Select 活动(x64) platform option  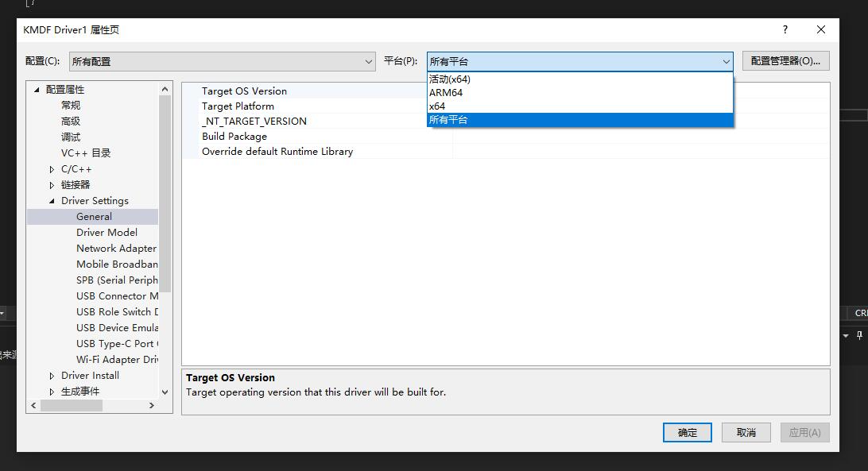tap(450, 79)
